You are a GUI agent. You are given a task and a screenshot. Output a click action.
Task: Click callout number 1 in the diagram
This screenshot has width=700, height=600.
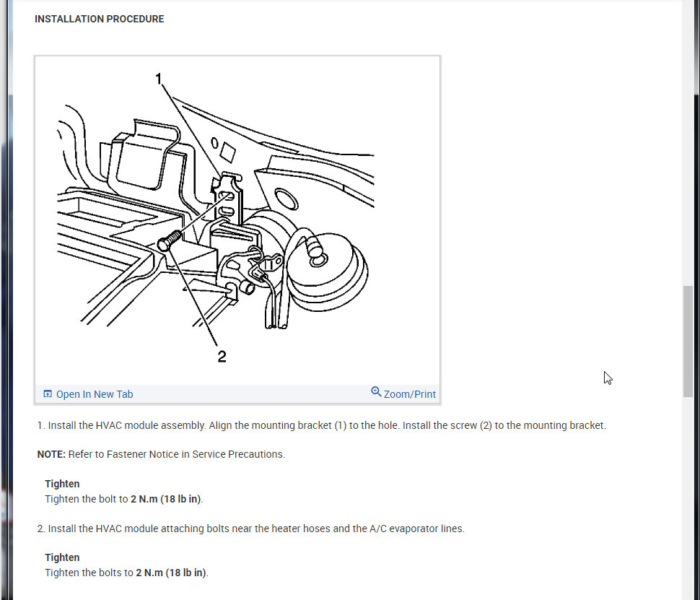click(158, 79)
